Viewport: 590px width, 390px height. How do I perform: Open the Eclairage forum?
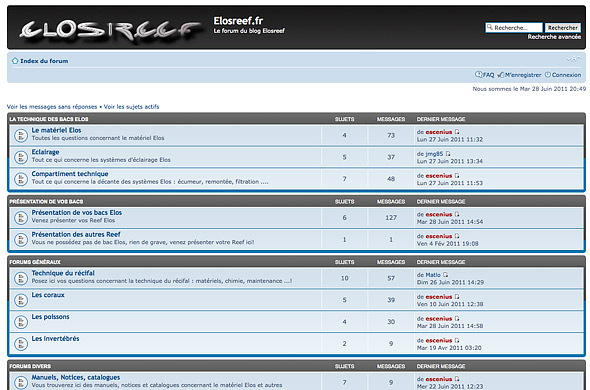(x=45, y=152)
